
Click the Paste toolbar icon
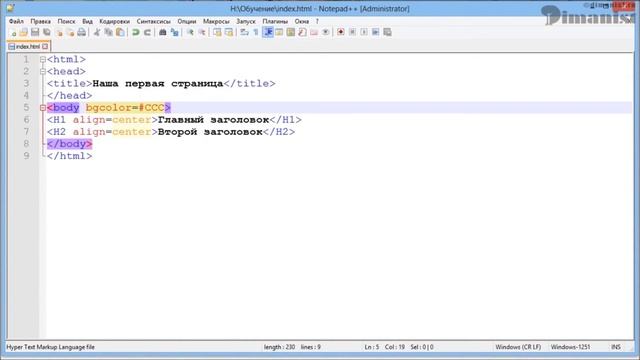pyautogui.click(x=120, y=32)
